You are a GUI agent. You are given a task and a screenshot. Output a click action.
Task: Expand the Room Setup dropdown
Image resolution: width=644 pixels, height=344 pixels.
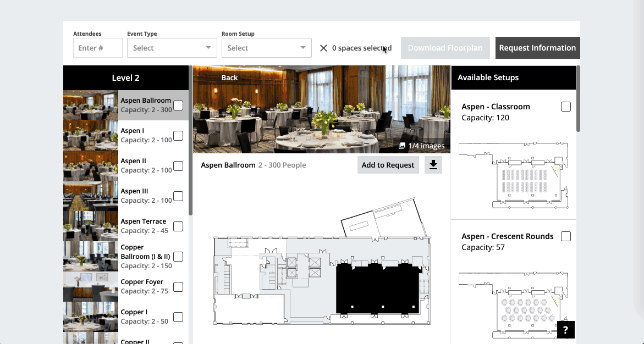[x=266, y=48]
